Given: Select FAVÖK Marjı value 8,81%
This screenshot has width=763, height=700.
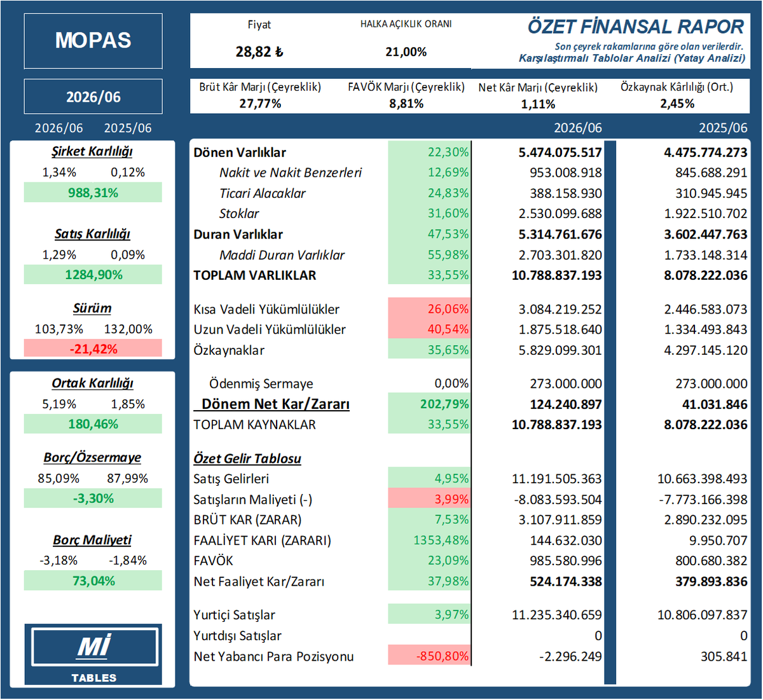Looking at the screenshot, I should click(406, 103).
